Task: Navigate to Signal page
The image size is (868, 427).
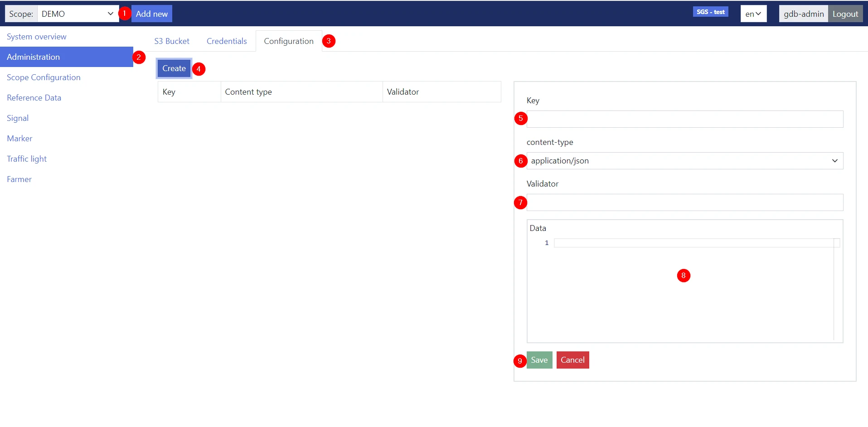Action: click(x=18, y=118)
